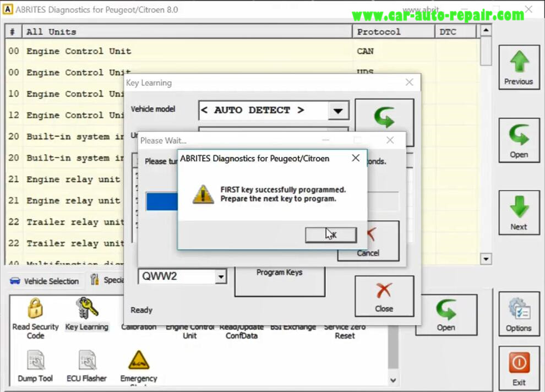
Task: Click the DTC column header
Action: [x=456, y=31]
